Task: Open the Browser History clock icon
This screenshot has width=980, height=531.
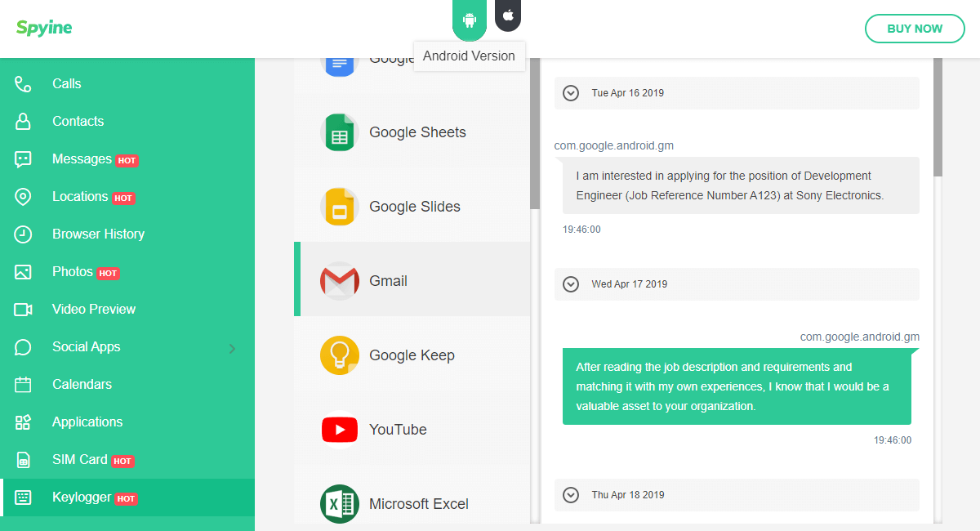Action: click(x=23, y=234)
